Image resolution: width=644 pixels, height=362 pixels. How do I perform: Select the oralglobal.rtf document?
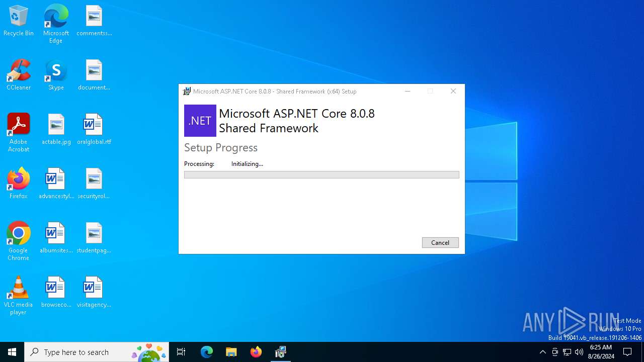point(94,130)
